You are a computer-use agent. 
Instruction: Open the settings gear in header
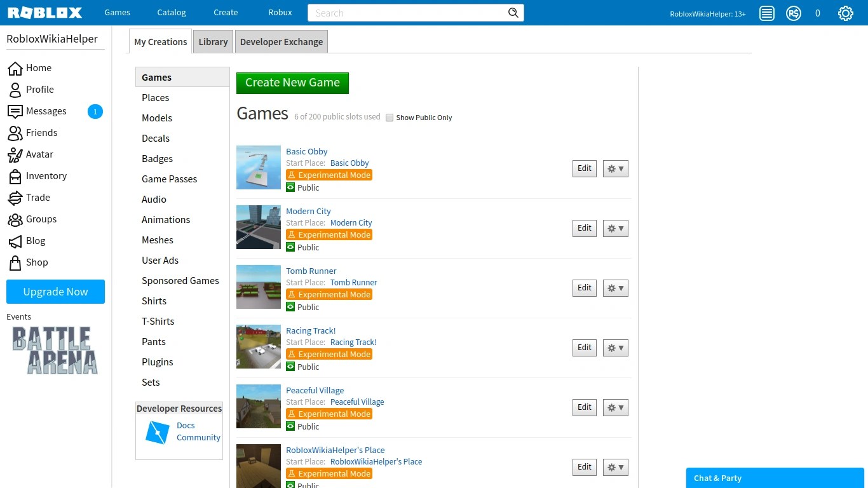point(845,13)
